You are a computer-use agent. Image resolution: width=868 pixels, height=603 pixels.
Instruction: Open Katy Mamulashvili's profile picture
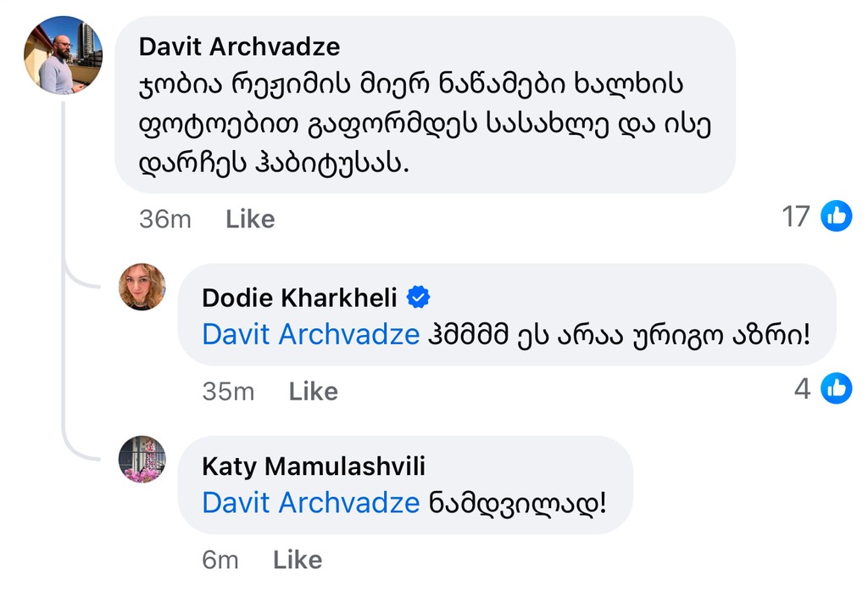[x=142, y=460]
